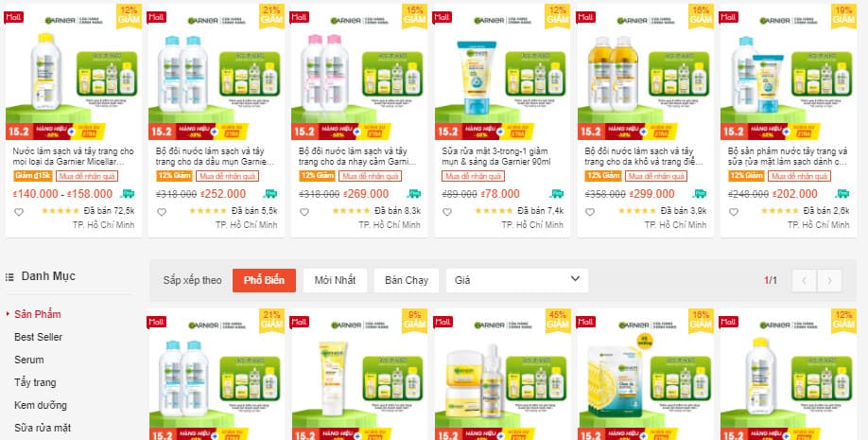
Task: Expand the Sản Phẩm category arrow
Action: [8, 313]
